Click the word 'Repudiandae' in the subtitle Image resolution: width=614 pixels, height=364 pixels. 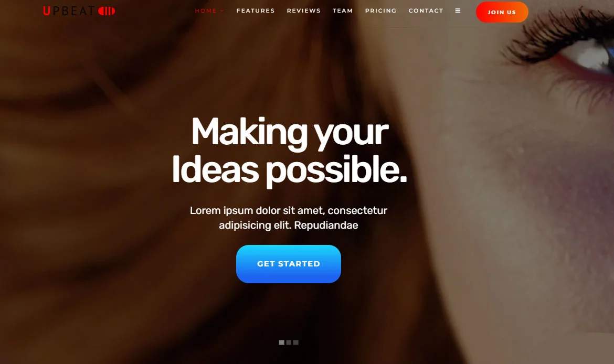click(x=326, y=226)
